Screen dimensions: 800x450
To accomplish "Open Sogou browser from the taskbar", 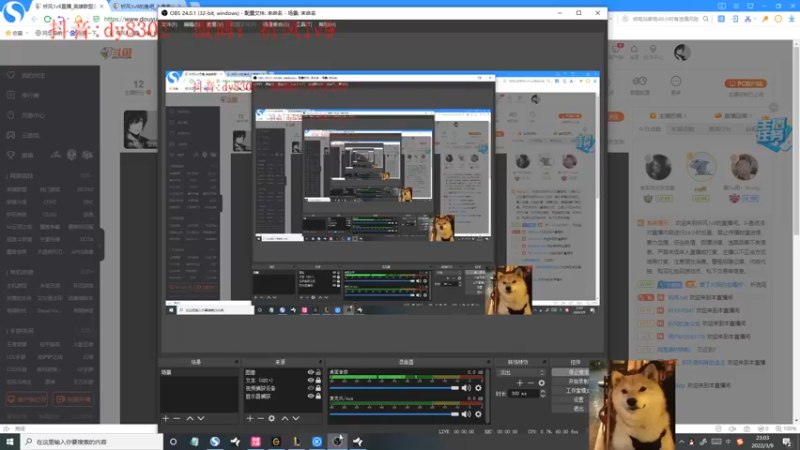I will (215, 441).
